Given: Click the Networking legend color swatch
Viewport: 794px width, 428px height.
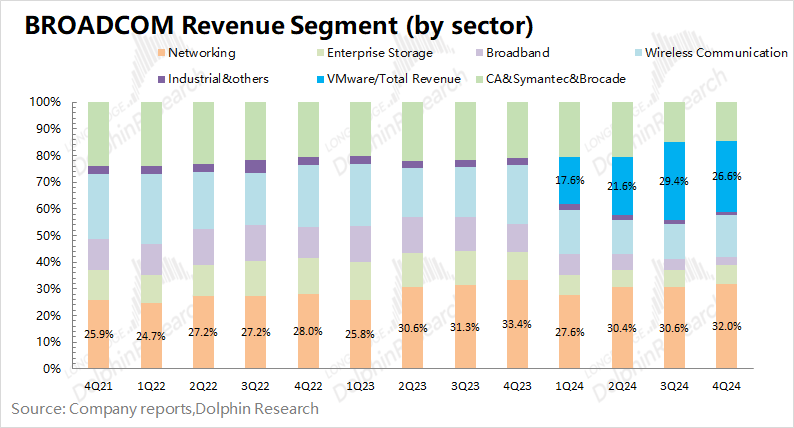Looking at the screenshot, I should pyautogui.click(x=162, y=53).
